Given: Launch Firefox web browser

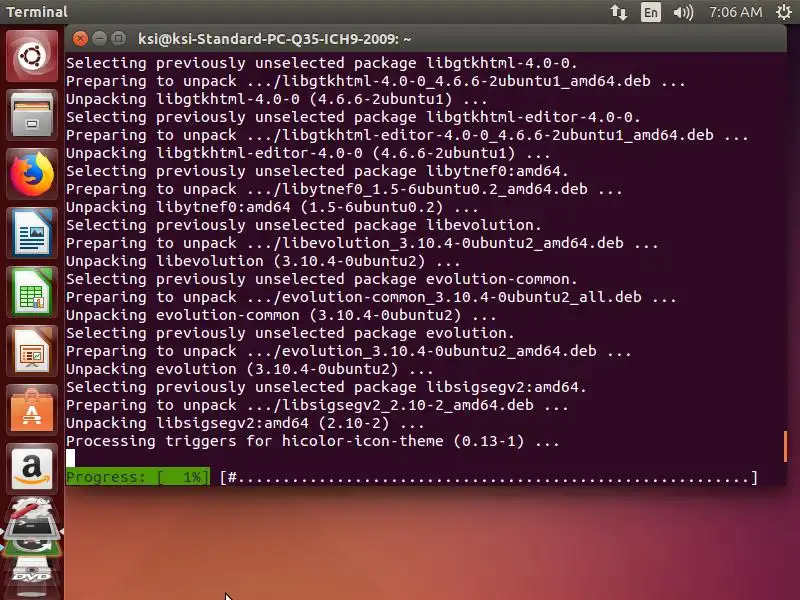Looking at the screenshot, I should point(32,174).
